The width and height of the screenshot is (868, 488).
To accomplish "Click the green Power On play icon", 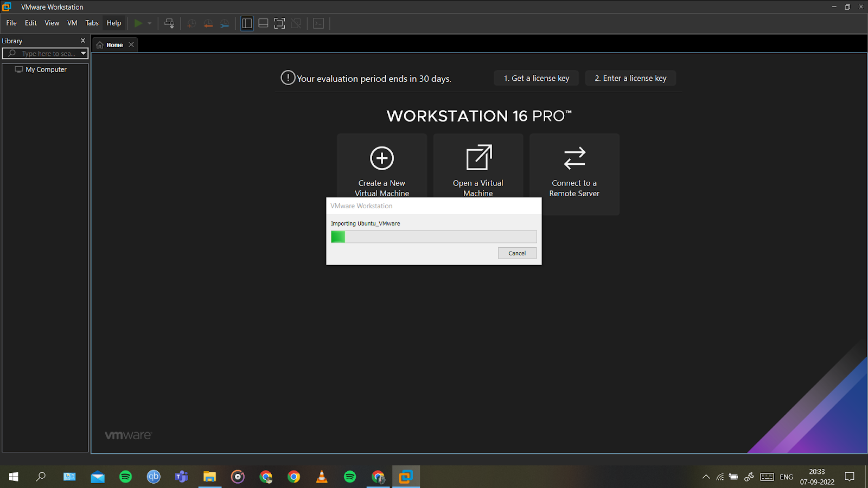I will (x=138, y=23).
